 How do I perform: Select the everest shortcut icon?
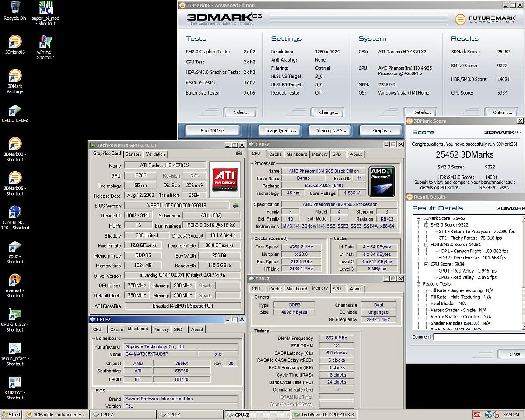tap(15, 286)
